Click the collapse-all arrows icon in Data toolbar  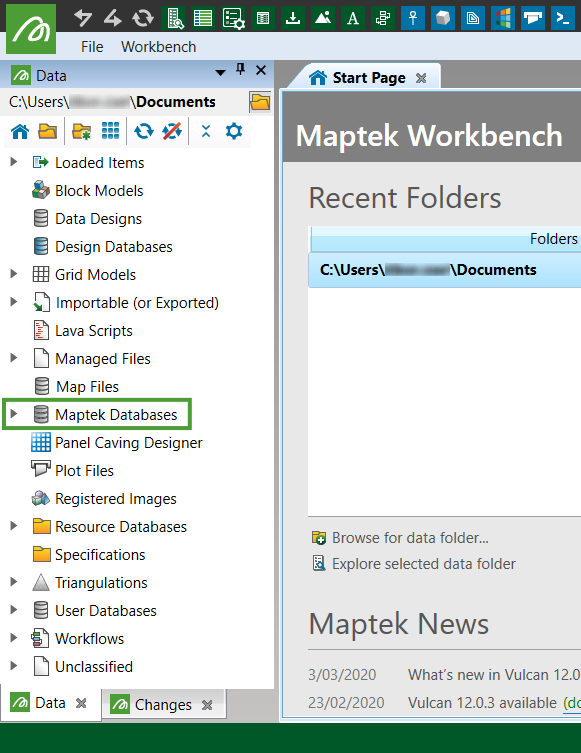[x=206, y=131]
